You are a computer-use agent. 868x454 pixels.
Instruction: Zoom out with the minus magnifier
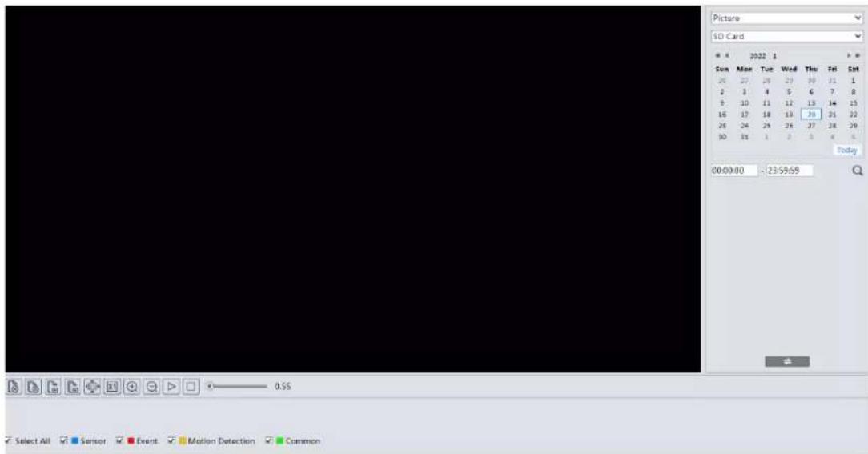151,387
